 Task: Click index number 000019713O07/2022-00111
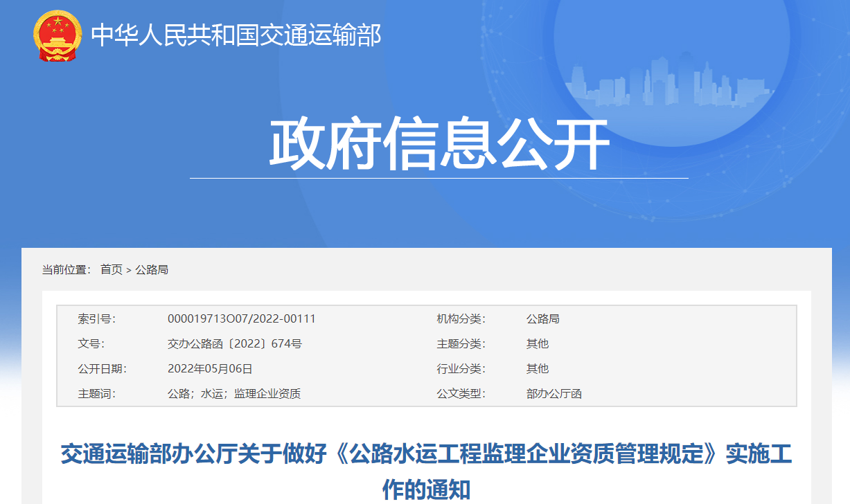[x=241, y=319]
